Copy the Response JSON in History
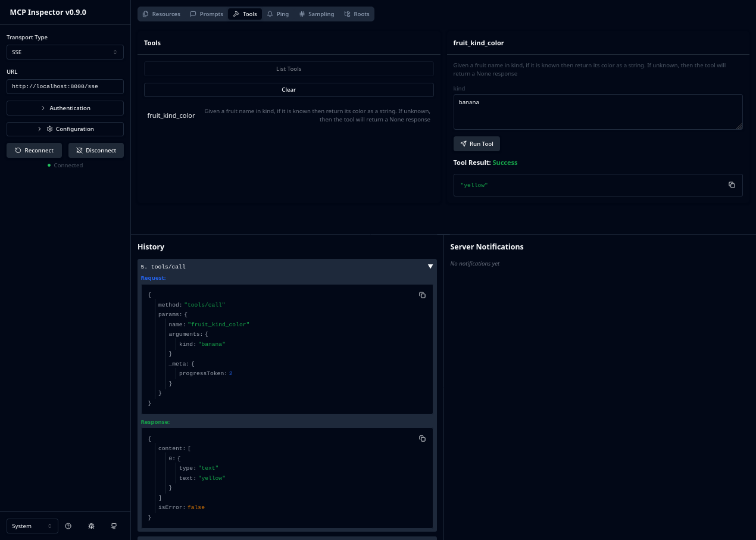 pos(422,438)
